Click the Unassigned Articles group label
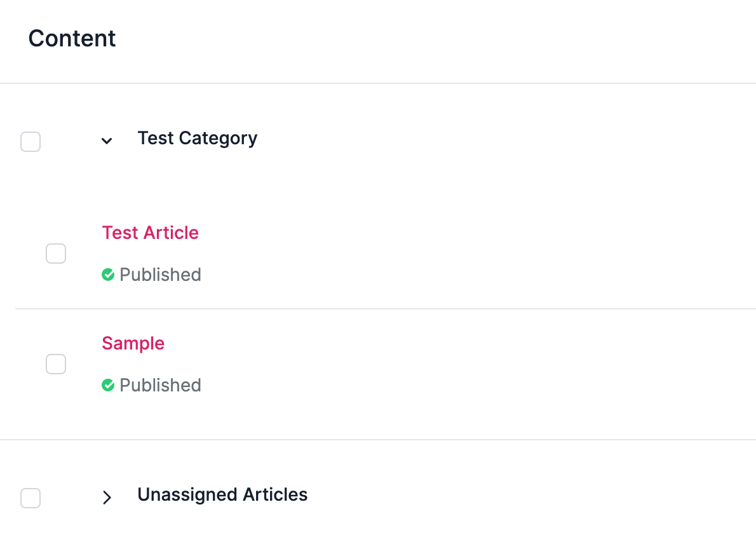756x549 pixels. pyautogui.click(x=222, y=495)
